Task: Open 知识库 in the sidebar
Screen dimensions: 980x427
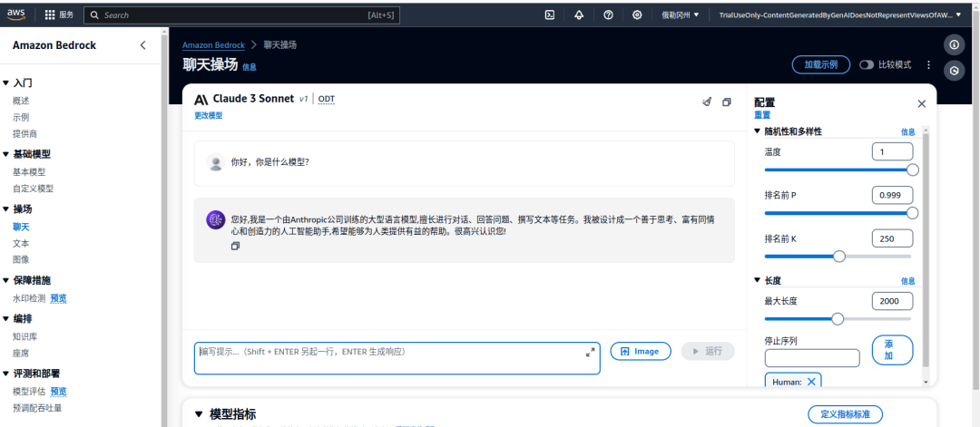Action: [24, 336]
